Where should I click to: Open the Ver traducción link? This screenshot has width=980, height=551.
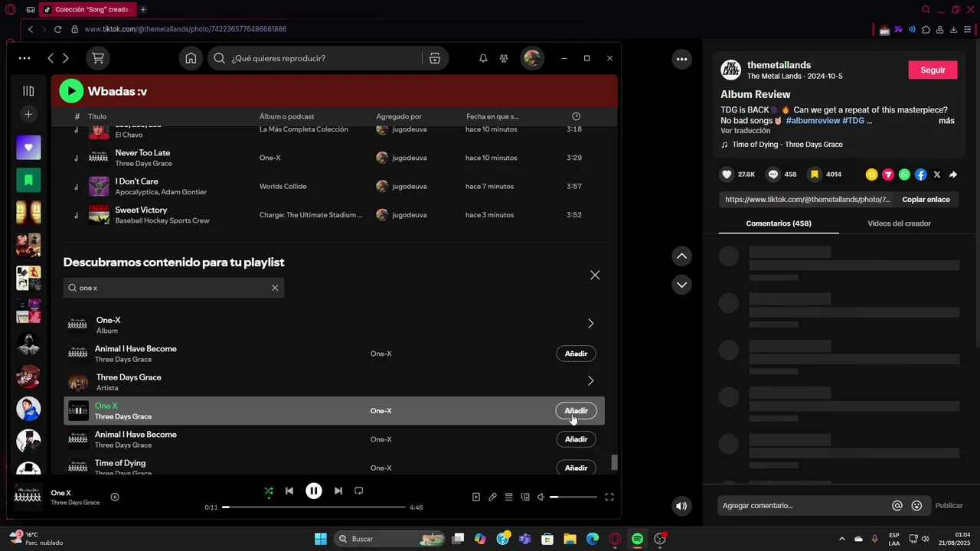745,131
